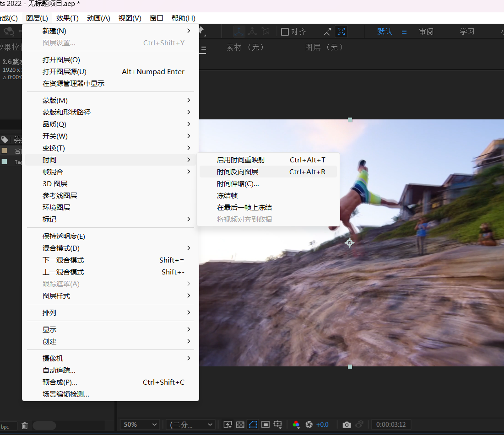Expand the 变换(T) submenu
This screenshot has width=504, height=435.
click(110, 148)
